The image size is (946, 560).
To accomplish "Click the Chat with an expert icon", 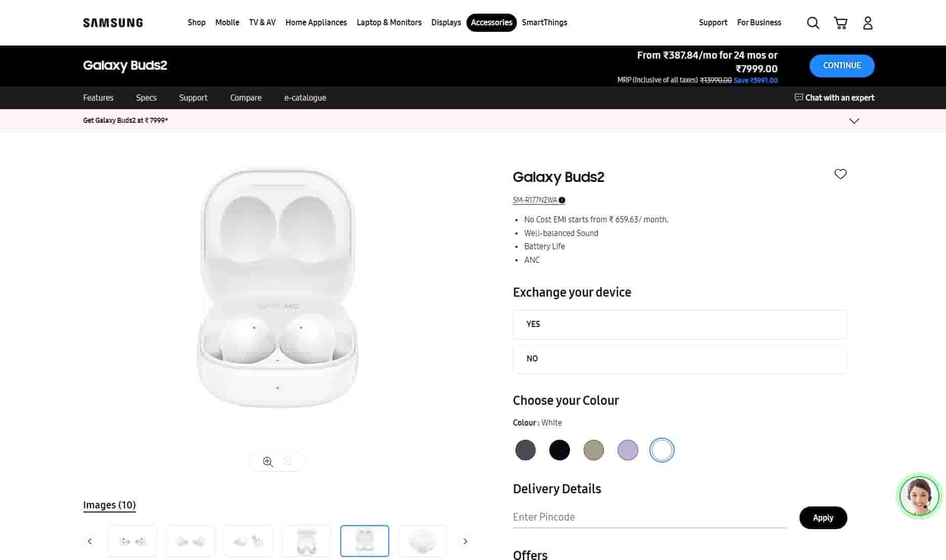I will [798, 98].
